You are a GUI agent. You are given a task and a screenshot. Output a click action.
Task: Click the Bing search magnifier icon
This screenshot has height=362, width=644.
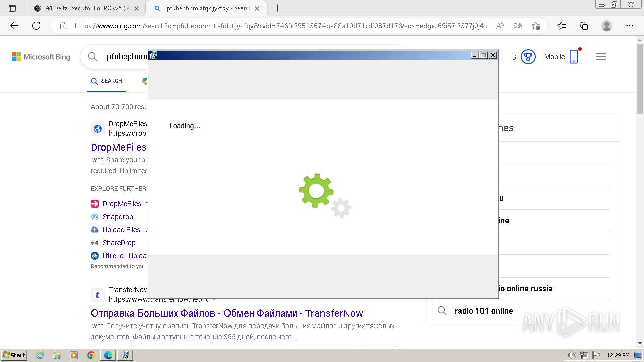point(93,57)
